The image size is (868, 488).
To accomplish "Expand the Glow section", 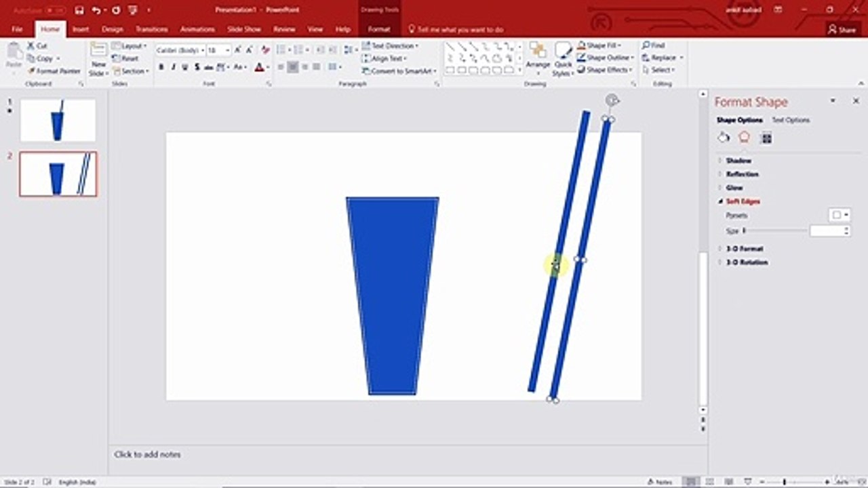I will (x=734, y=188).
